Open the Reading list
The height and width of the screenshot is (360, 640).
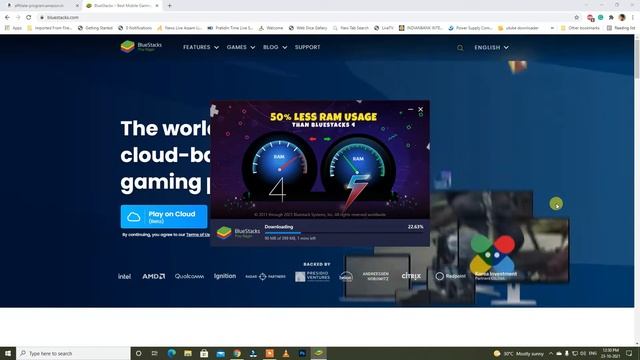pyautogui.click(x=621, y=28)
